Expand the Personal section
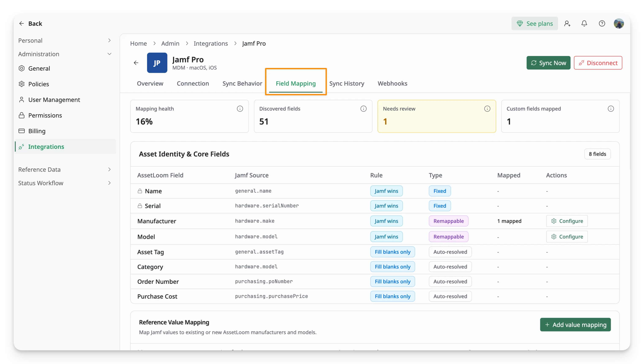Image resolution: width=644 pixels, height=364 pixels. point(65,40)
